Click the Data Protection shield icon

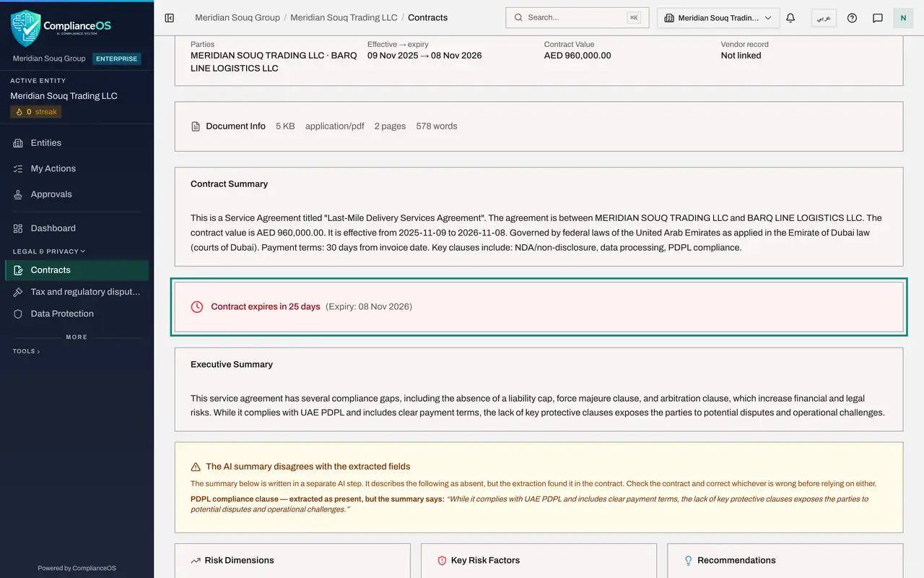(18, 314)
